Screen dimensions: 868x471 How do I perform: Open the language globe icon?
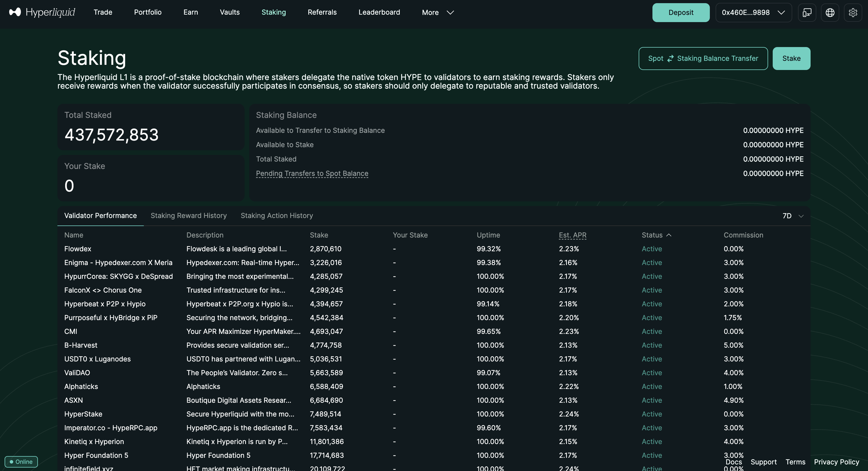830,12
